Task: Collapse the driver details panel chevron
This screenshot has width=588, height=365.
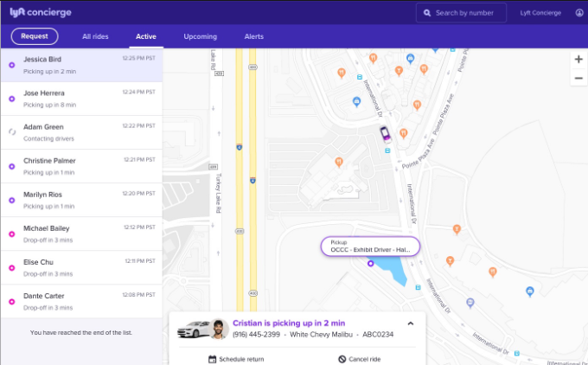Action: [410, 323]
